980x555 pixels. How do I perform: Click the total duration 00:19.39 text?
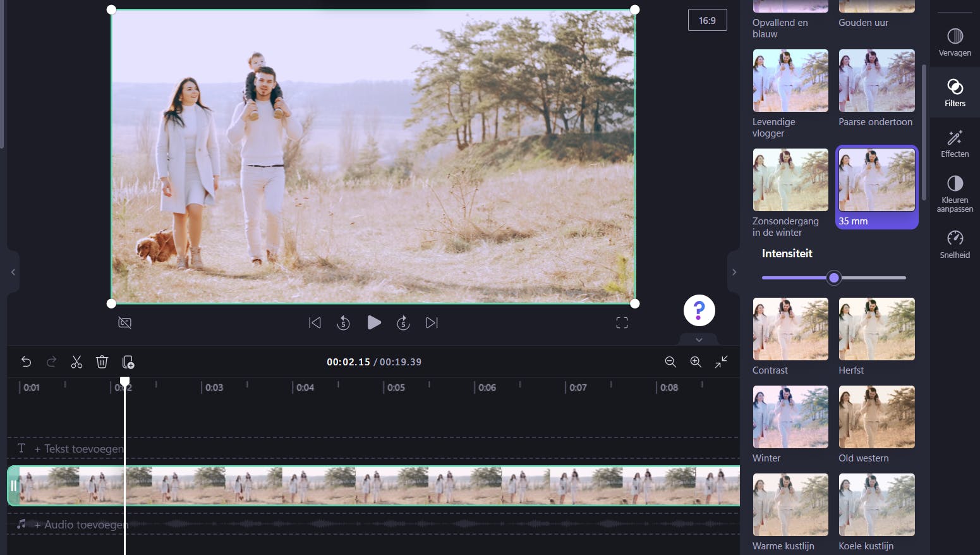(401, 362)
